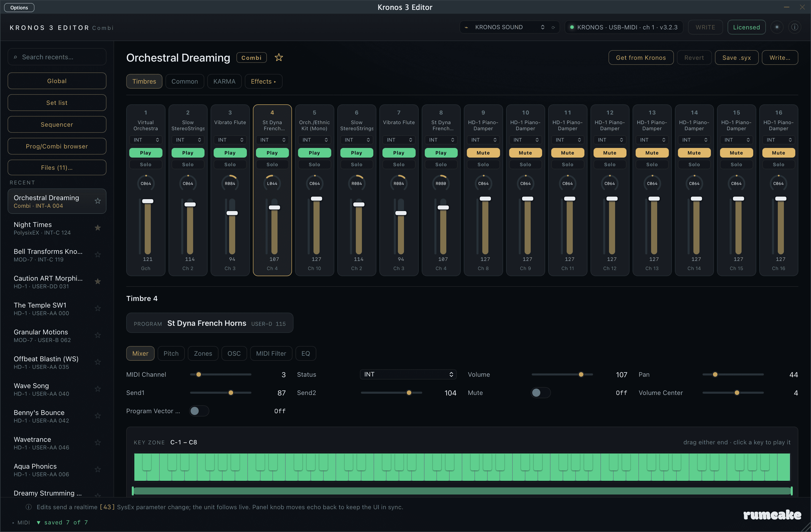The width and height of the screenshot is (811, 532).
Task: Open the Files (11)... list
Action: coord(57,167)
